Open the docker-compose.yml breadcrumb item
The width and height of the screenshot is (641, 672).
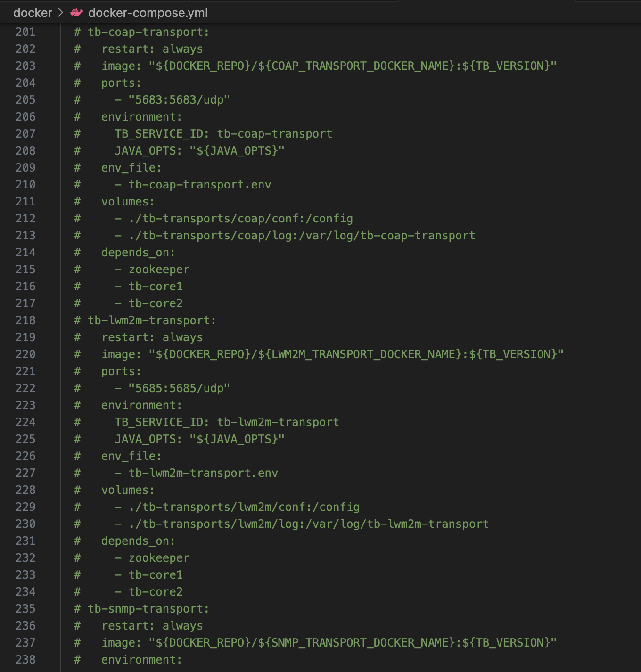[x=148, y=13]
